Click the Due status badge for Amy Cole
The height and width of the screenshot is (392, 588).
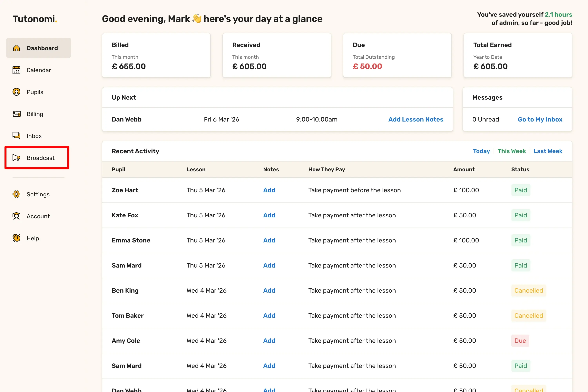click(x=520, y=340)
